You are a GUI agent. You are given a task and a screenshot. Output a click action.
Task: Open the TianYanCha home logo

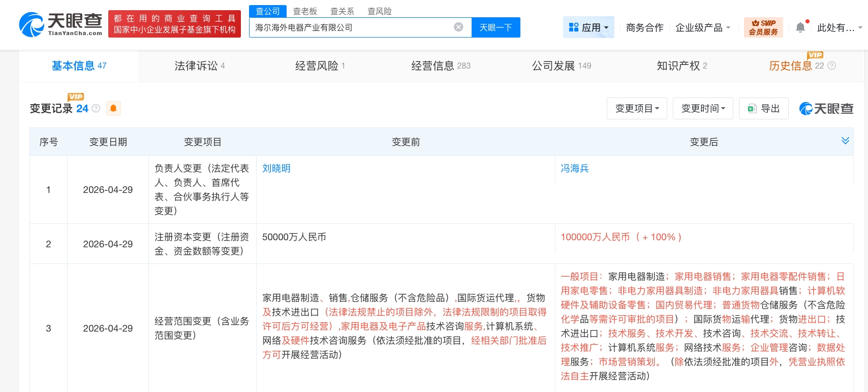tap(60, 24)
